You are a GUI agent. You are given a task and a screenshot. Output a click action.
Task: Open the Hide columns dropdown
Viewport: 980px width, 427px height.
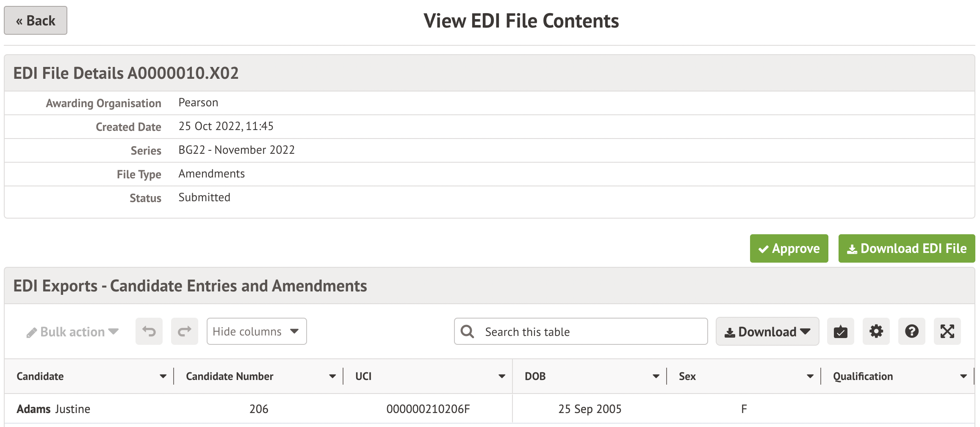(257, 331)
